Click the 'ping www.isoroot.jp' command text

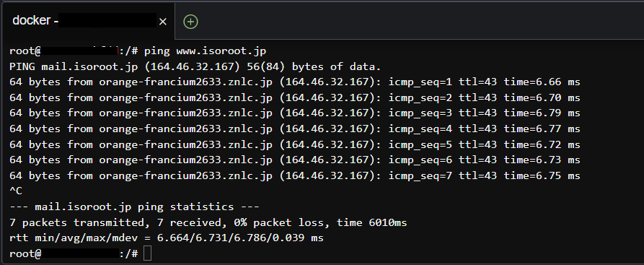click(205, 51)
